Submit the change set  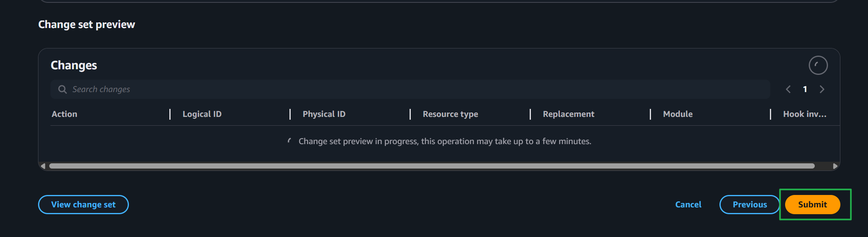[x=812, y=205]
